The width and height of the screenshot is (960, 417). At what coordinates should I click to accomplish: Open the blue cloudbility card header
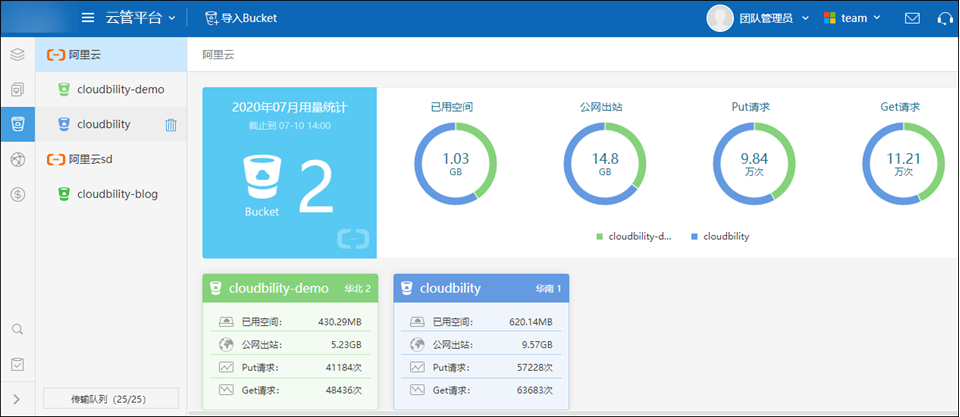(481, 288)
